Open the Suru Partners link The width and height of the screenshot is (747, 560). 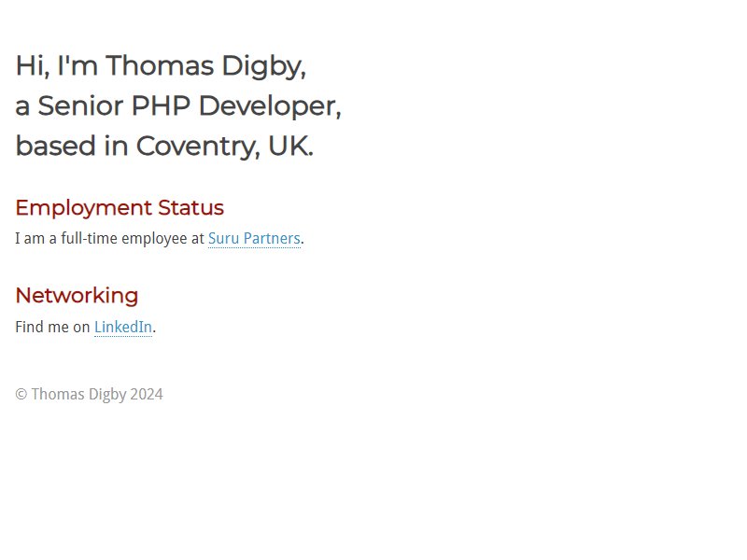pyautogui.click(x=254, y=238)
